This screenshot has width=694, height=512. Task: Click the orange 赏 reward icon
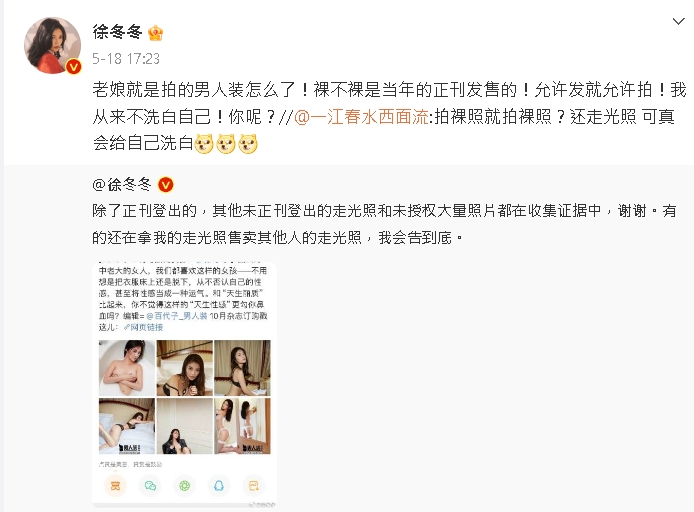(115, 485)
